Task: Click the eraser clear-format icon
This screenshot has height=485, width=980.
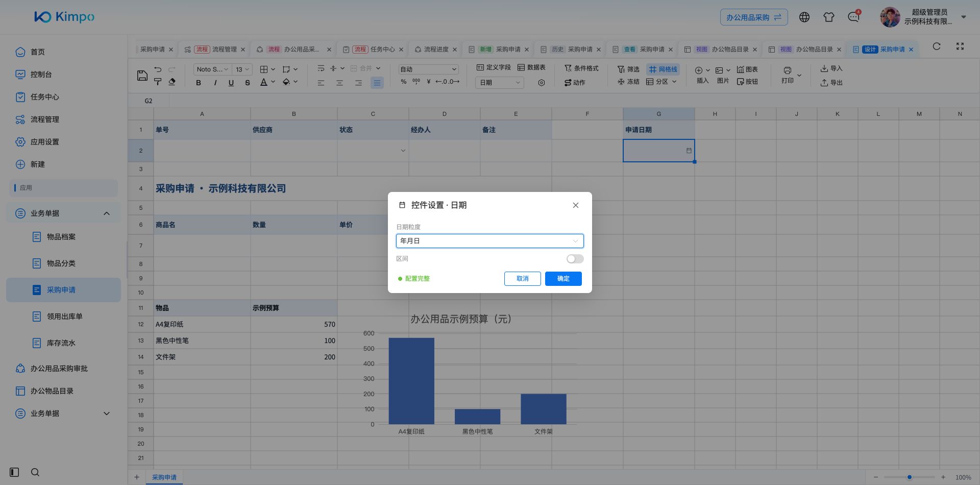Action: pyautogui.click(x=172, y=82)
